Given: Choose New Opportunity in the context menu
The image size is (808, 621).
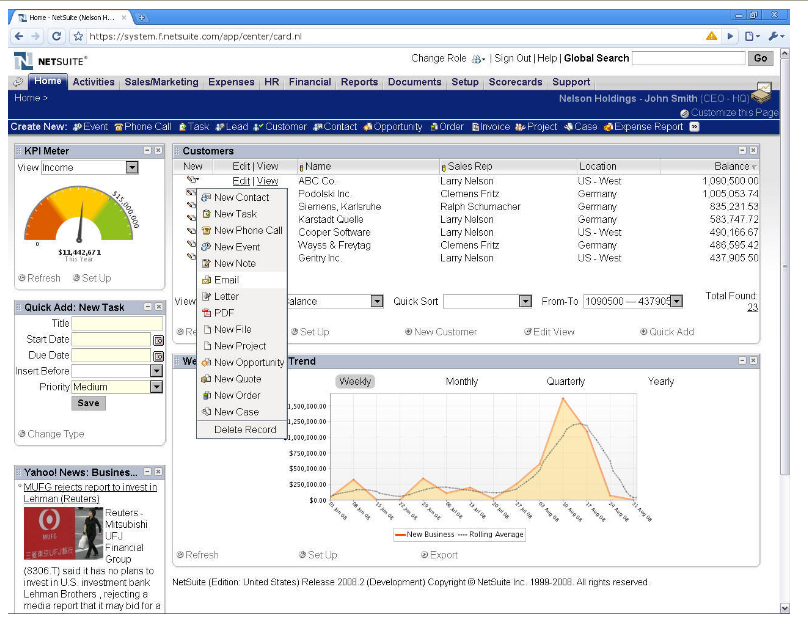Looking at the screenshot, I should (x=242, y=362).
